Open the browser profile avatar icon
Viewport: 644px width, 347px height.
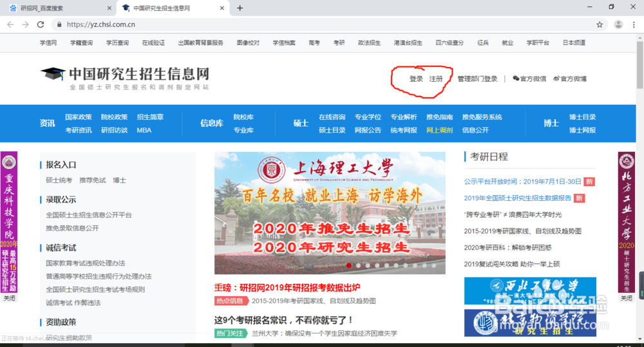[x=618, y=24]
